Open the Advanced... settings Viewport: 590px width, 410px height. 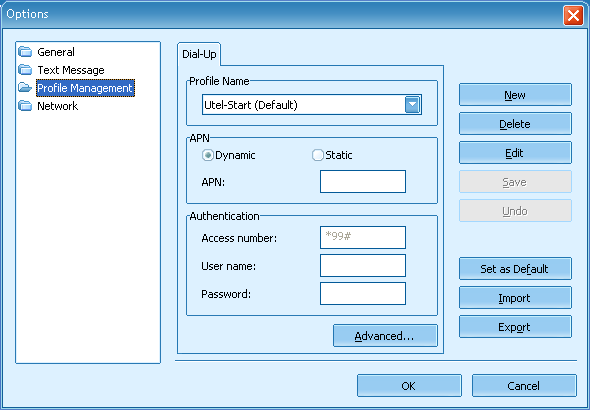click(385, 336)
